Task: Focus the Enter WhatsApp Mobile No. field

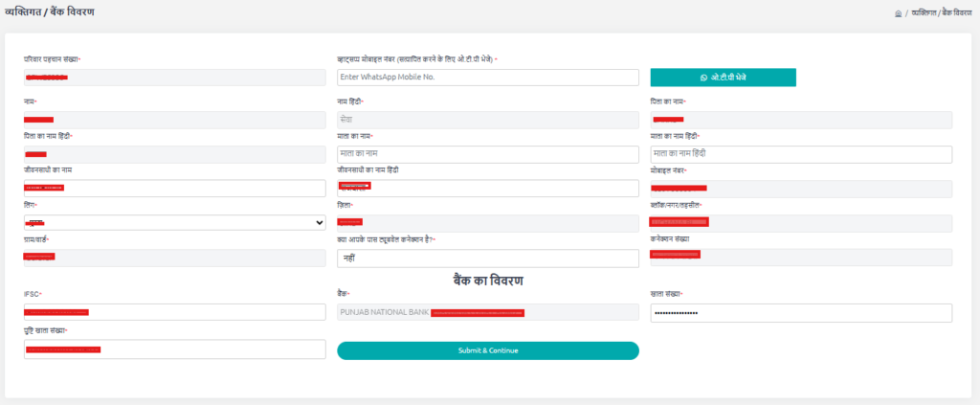Action: click(487, 77)
